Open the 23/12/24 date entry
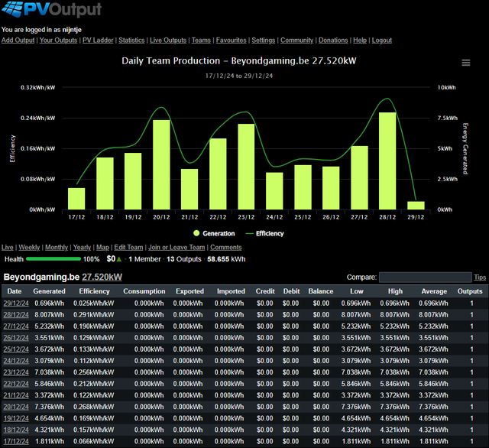The image size is (489, 448). point(16,372)
